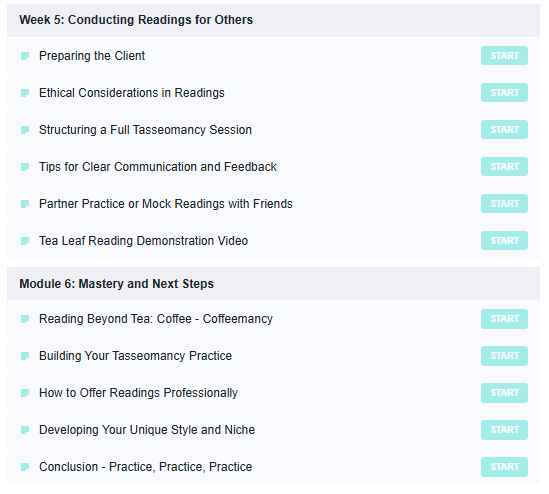Open Developing Your Unique Style and Niche title

(147, 430)
